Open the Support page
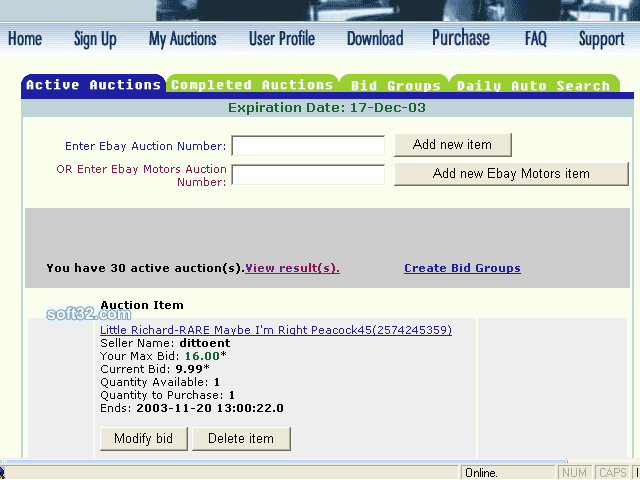This screenshot has width=640, height=480. pyautogui.click(x=602, y=40)
